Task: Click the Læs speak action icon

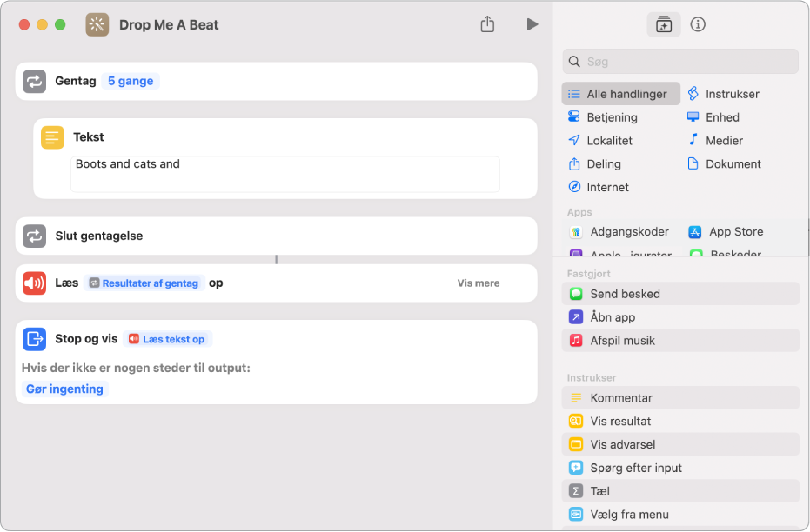Action: click(x=35, y=283)
